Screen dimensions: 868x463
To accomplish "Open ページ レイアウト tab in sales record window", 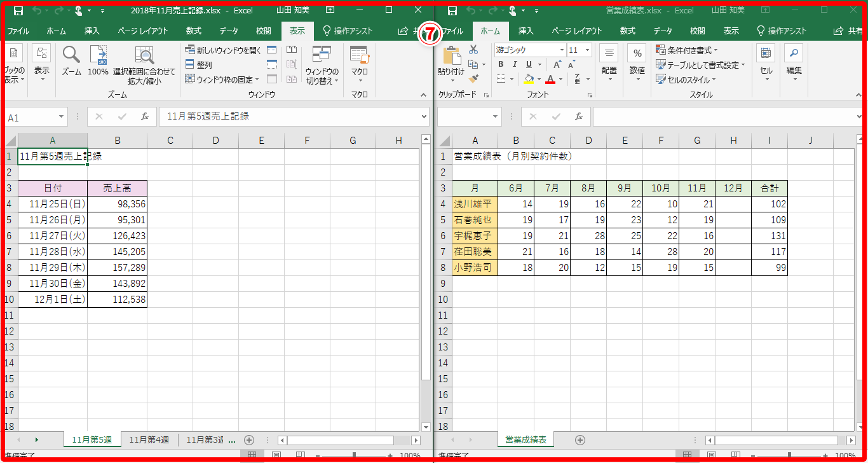I will 143,31.
